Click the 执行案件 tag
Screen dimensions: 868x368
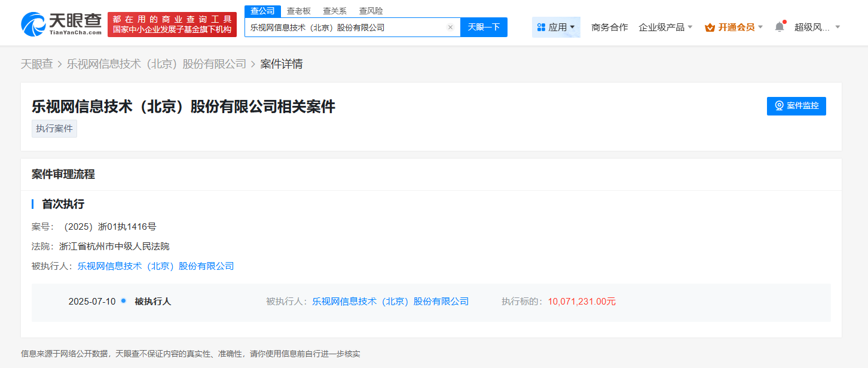tap(54, 129)
